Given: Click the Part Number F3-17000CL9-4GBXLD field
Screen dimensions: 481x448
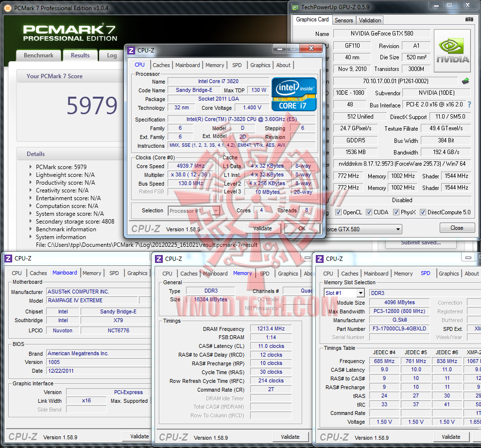Looking at the screenshot, I should (399, 328).
